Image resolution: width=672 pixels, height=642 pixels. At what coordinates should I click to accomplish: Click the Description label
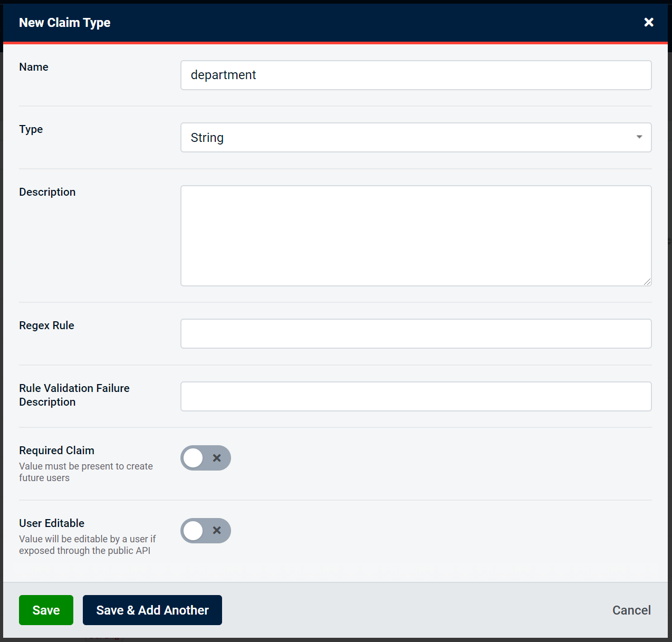tap(47, 192)
